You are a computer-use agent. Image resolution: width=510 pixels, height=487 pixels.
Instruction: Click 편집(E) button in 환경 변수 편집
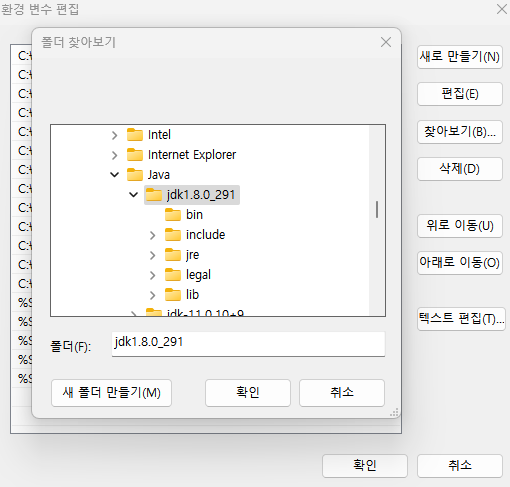coord(460,94)
